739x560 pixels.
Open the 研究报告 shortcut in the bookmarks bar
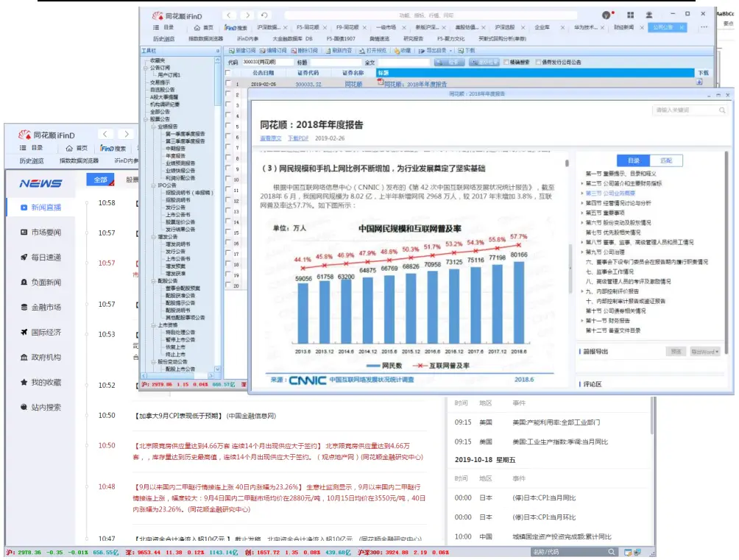tap(413, 39)
